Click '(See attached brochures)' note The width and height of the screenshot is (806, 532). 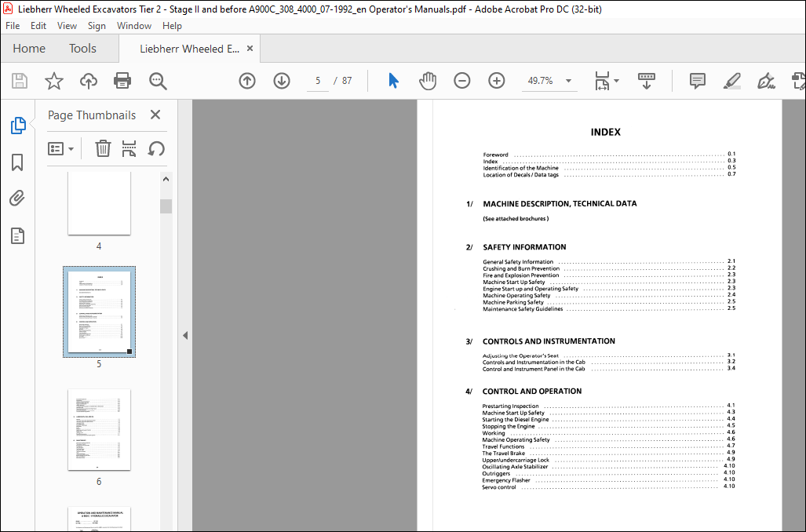pyautogui.click(x=516, y=219)
